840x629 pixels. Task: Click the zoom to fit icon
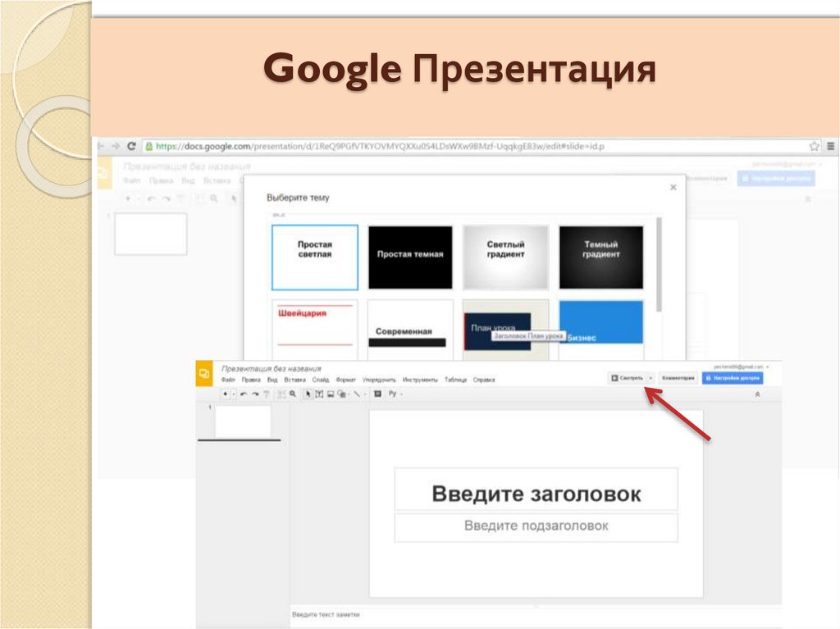click(281, 394)
